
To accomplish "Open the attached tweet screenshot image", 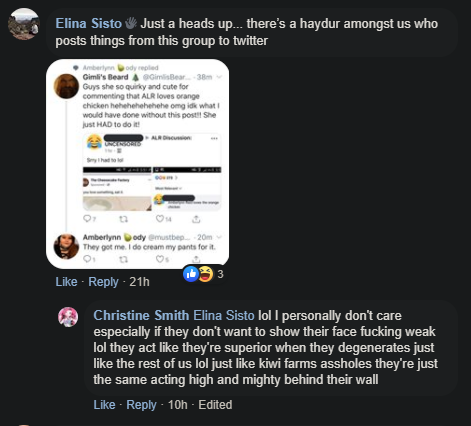I will 138,164.
